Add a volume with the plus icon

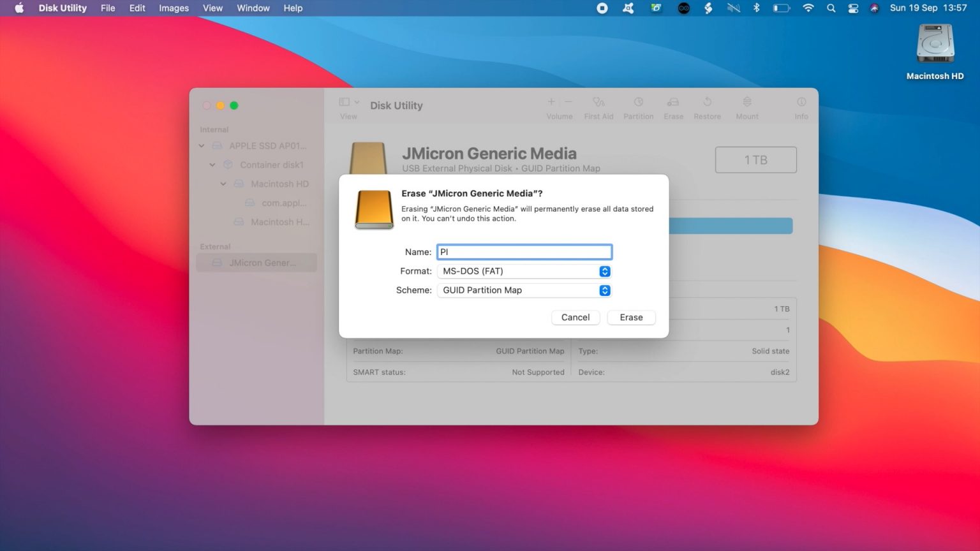[551, 101]
